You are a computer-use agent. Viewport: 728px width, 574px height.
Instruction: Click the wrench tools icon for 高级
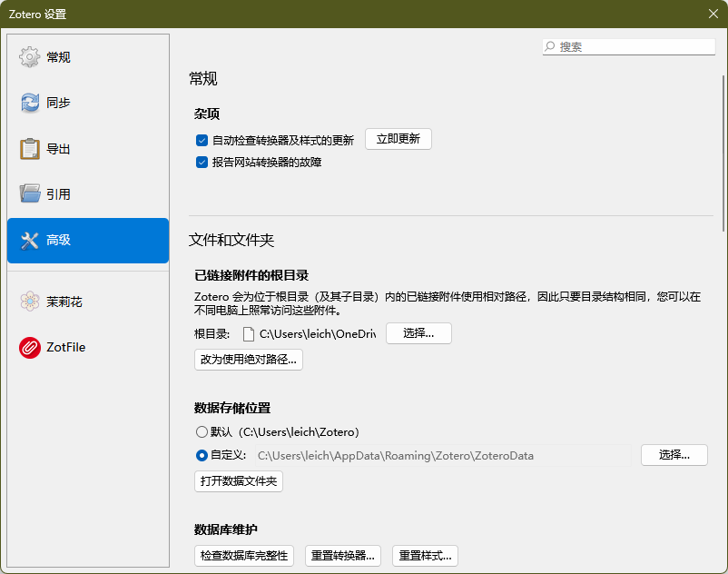[x=30, y=240]
